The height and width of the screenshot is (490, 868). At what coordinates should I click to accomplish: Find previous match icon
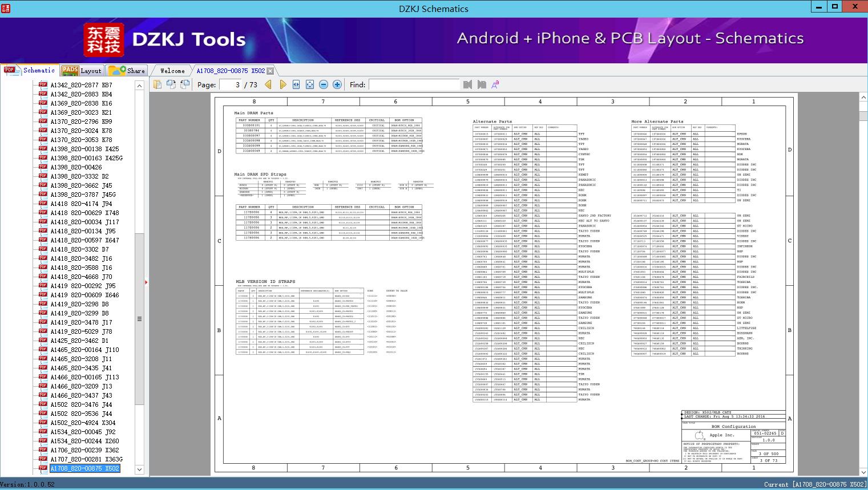point(468,84)
